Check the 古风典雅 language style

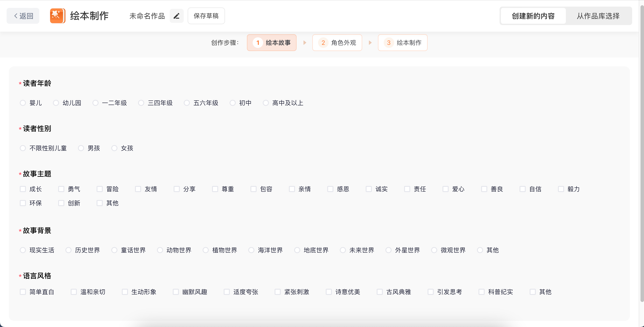coord(380,292)
